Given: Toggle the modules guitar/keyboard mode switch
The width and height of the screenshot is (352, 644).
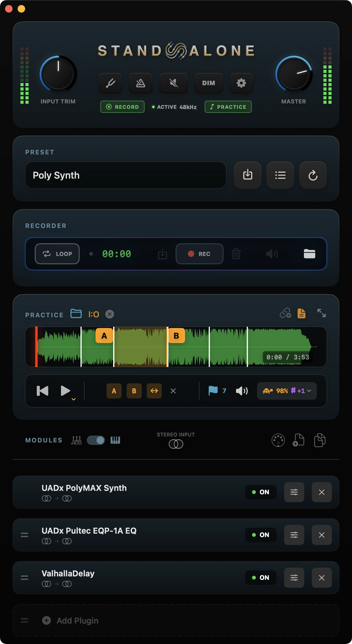Looking at the screenshot, I should [96, 440].
